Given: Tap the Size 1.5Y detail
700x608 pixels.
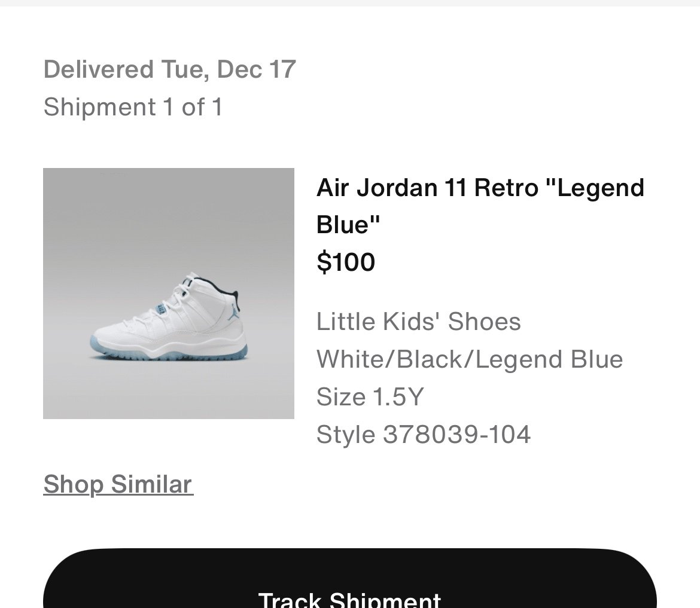Looking at the screenshot, I should pyautogui.click(x=370, y=397).
